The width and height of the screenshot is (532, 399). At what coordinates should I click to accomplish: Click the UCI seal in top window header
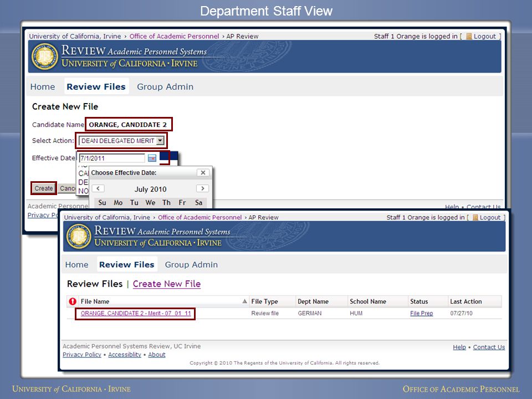click(45, 57)
